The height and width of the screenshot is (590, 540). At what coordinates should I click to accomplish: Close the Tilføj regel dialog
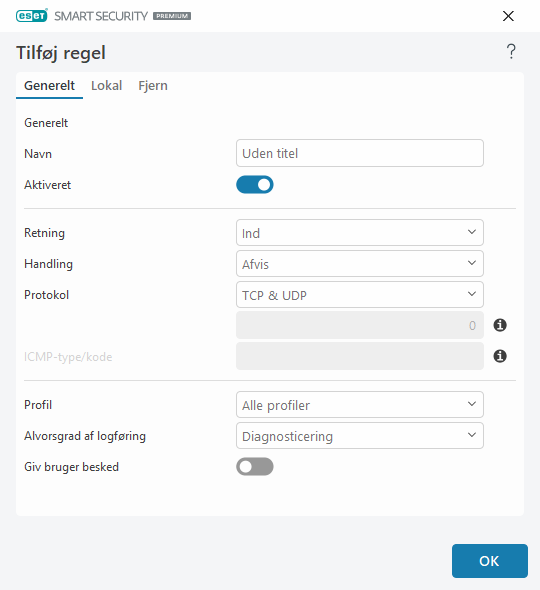508,16
